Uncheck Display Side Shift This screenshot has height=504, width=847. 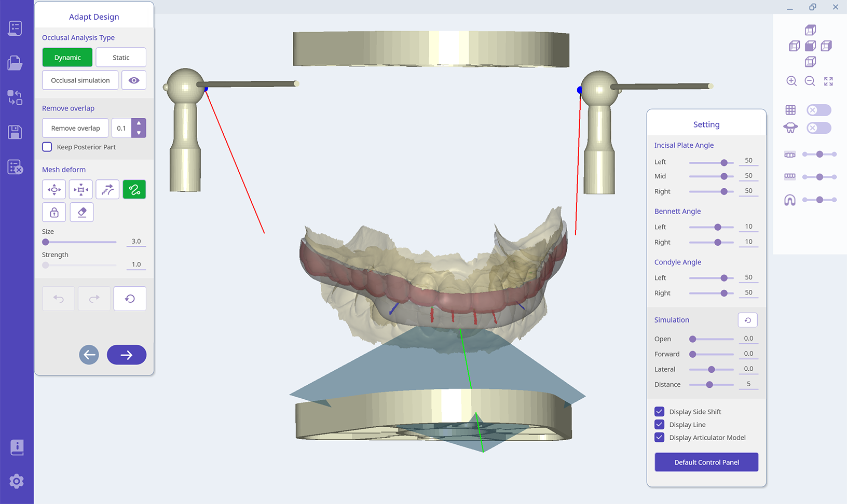pos(660,412)
